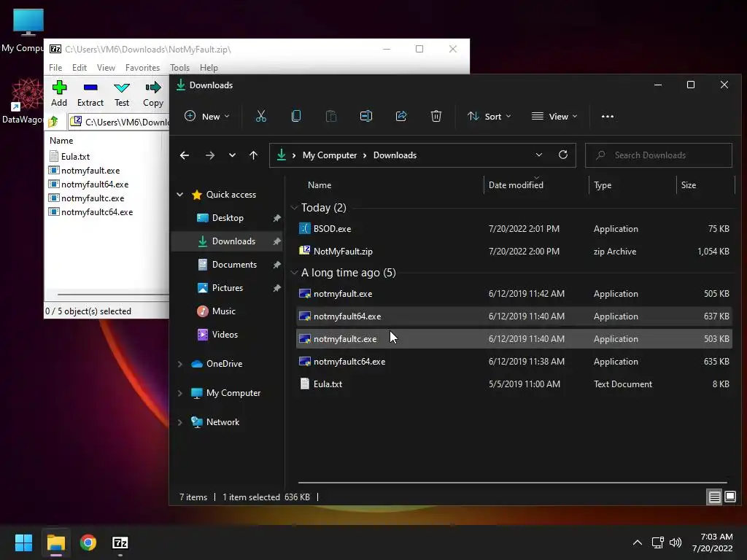Refresh the Downloads folder view
747x560 pixels.
tap(563, 155)
